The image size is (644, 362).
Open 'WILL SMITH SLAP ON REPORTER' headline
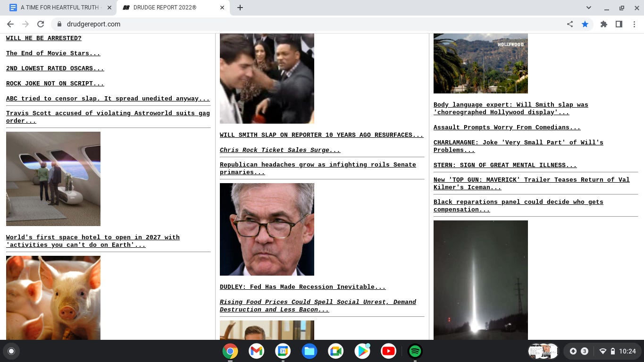coord(322,135)
